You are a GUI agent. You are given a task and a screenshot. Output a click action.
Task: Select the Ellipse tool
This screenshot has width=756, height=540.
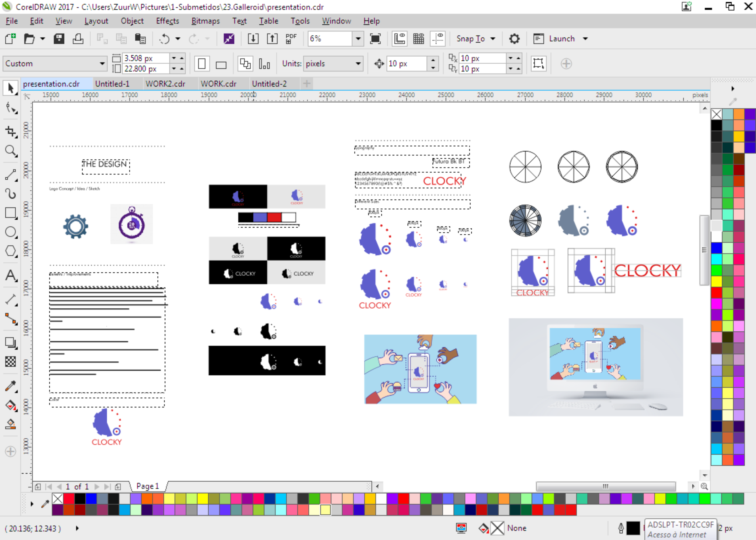pos(10,232)
